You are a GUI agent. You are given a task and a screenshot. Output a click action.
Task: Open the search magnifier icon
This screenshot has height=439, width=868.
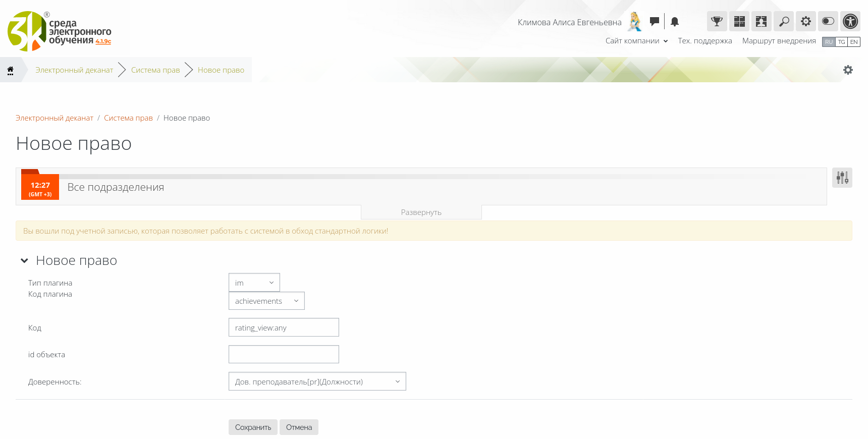click(x=783, y=21)
